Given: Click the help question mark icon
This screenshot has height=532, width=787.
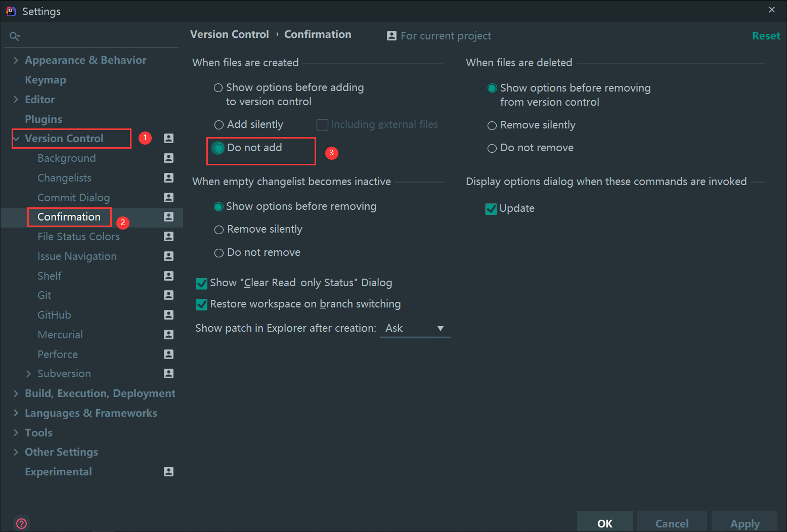Looking at the screenshot, I should click(x=21, y=523).
